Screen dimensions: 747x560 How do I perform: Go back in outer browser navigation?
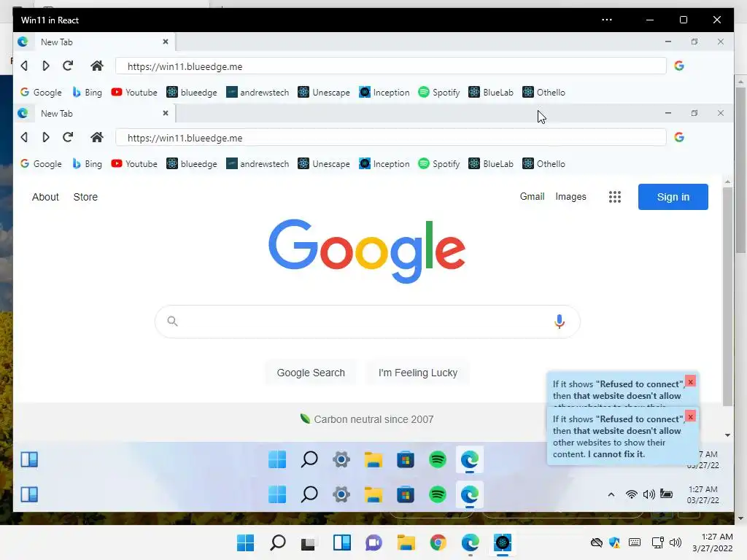[24, 66]
